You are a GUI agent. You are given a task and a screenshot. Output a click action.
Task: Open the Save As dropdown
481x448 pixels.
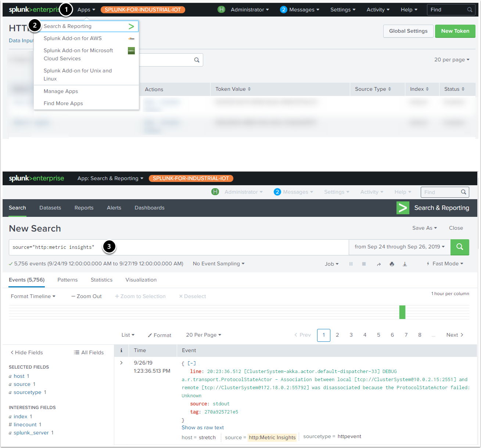(424, 228)
